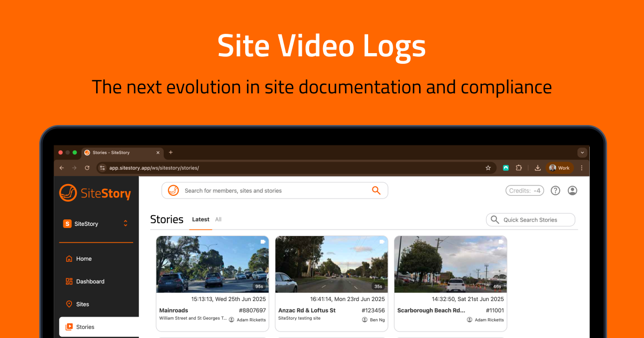
Task: Open the Work browser profile button
Action: click(560, 167)
